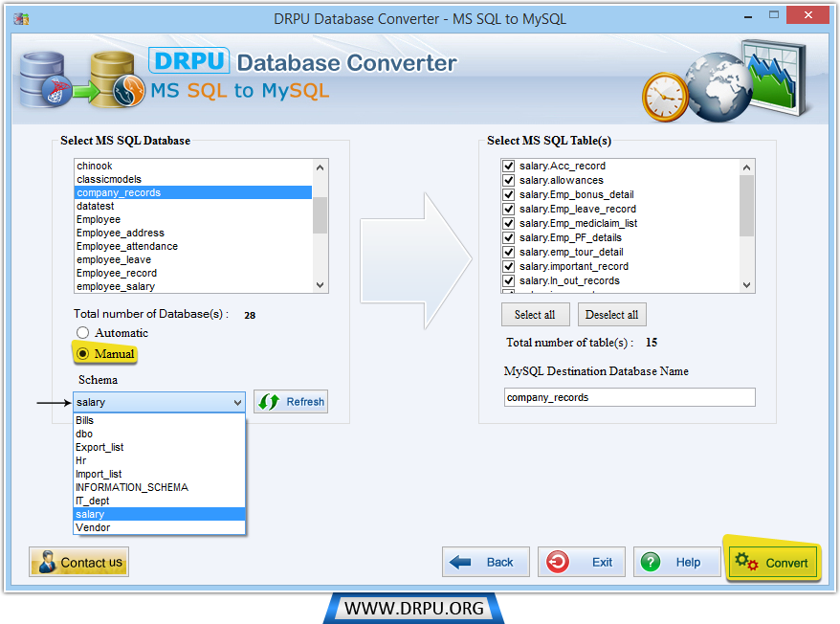Choose dbo schema from the list
The image size is (840, 624).
[159, 434]
